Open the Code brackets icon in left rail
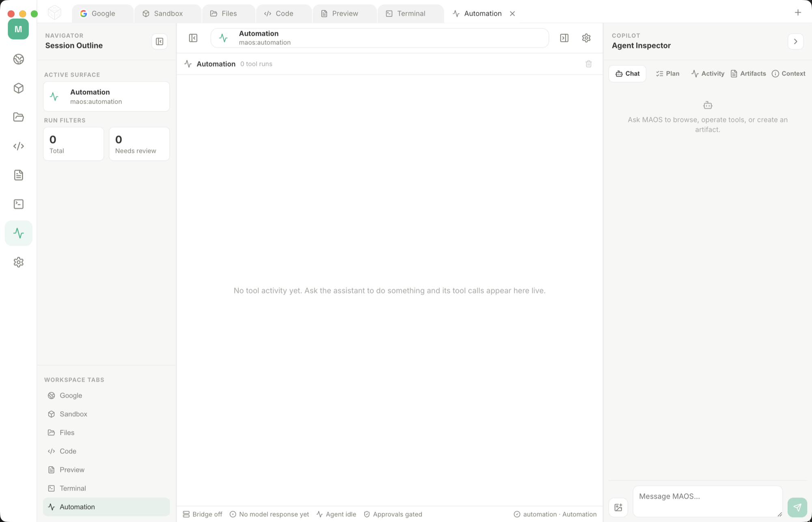812x522 pixels. (x=19, y=146)
